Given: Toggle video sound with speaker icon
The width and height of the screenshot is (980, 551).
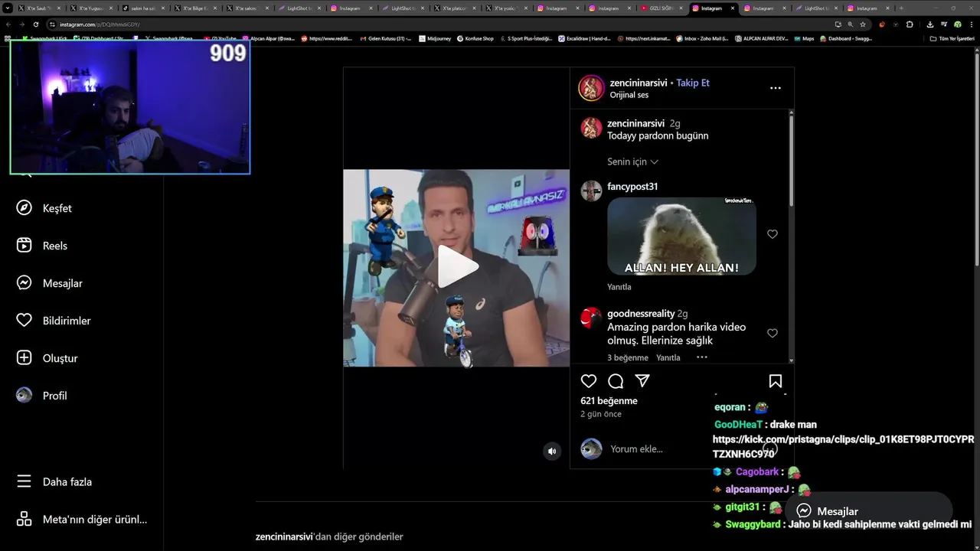Looking at the screenshot, I should tap(552, 452).
